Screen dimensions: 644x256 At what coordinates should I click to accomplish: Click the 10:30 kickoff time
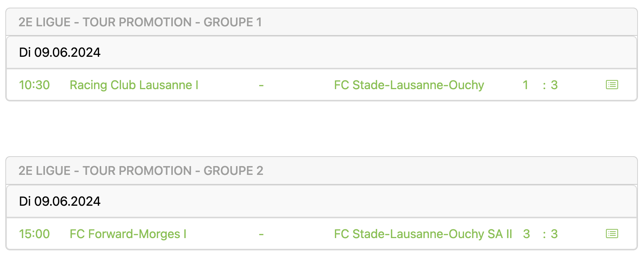34,85
